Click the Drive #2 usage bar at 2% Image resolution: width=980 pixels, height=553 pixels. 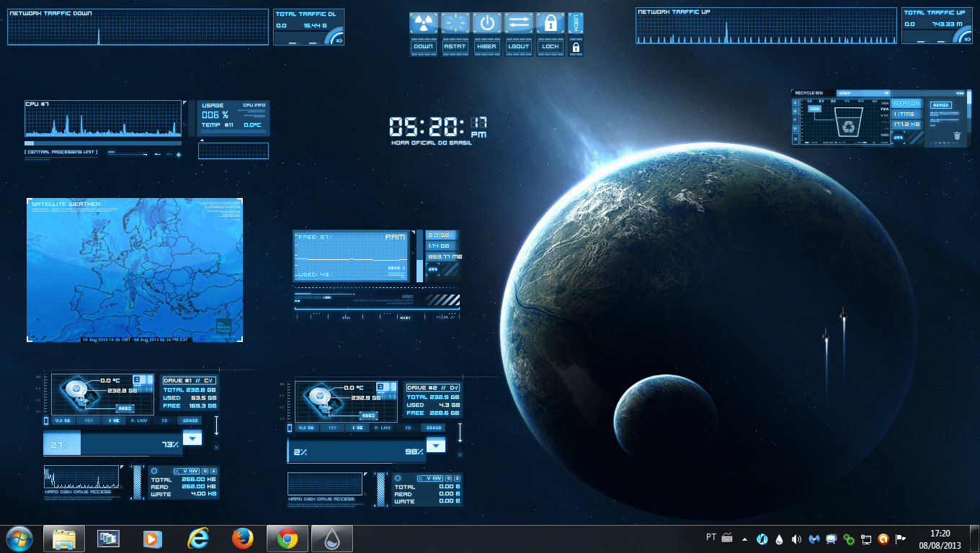click(x=357, y=451)
